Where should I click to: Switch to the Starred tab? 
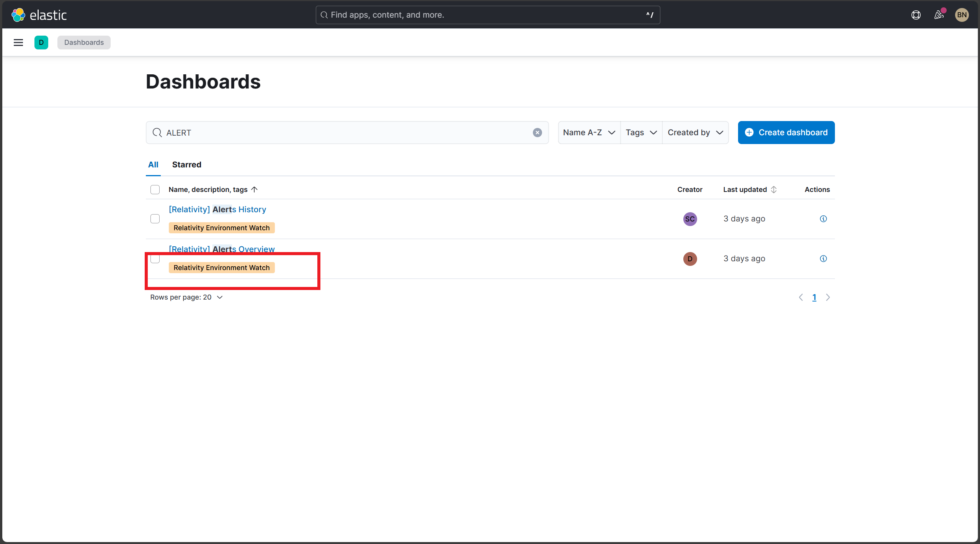(x=186, y=165)
